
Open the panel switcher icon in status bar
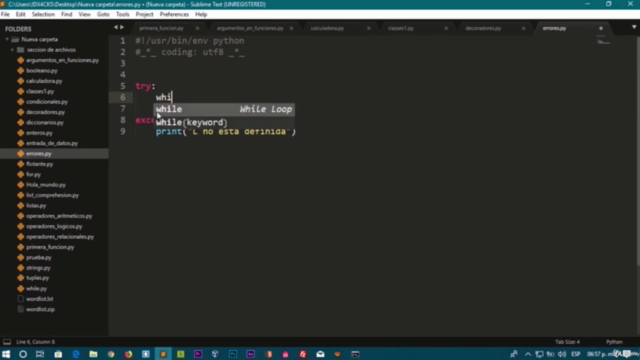[x=7, y=342]
